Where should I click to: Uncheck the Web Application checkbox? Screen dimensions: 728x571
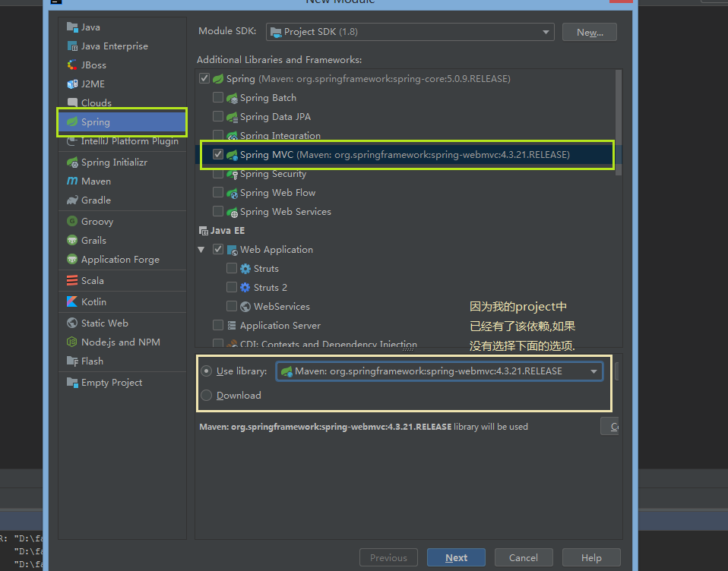click(x=218, y=249)
